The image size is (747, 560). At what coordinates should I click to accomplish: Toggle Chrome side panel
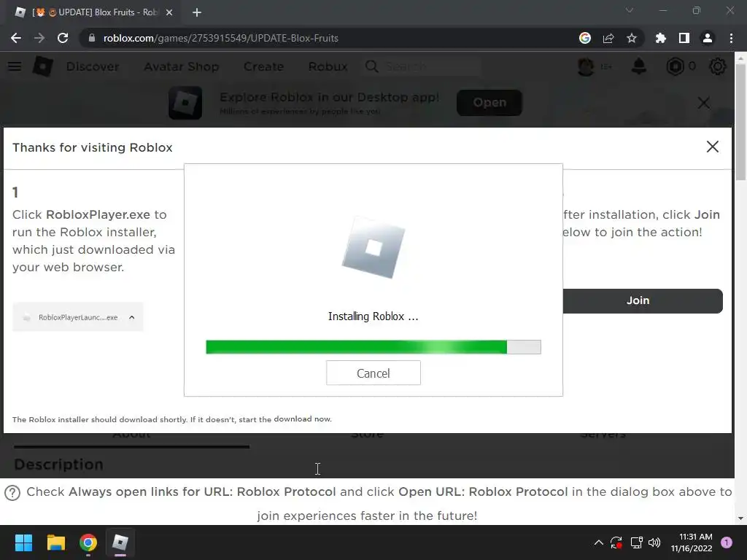pyautogui.click(x=684, y=38)
